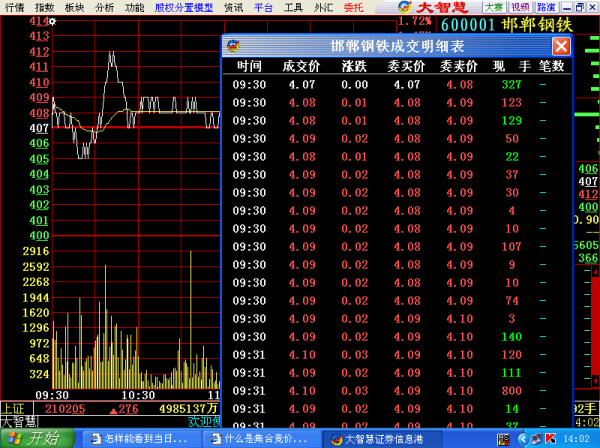Expand hidden tray icons with chevron arrow
This screenshot has height=448, width=600.
click(523, 439)
